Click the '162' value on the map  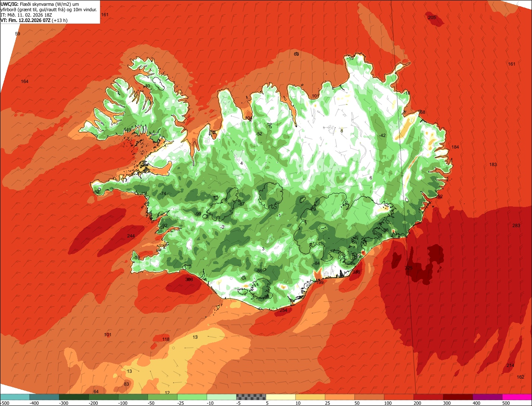520,377
